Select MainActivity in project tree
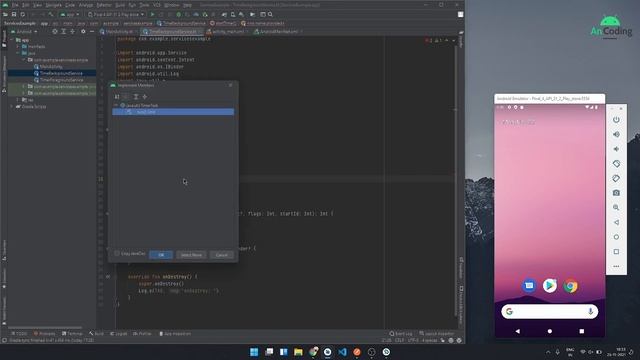640x360 pixels. [x=48, y=67]
